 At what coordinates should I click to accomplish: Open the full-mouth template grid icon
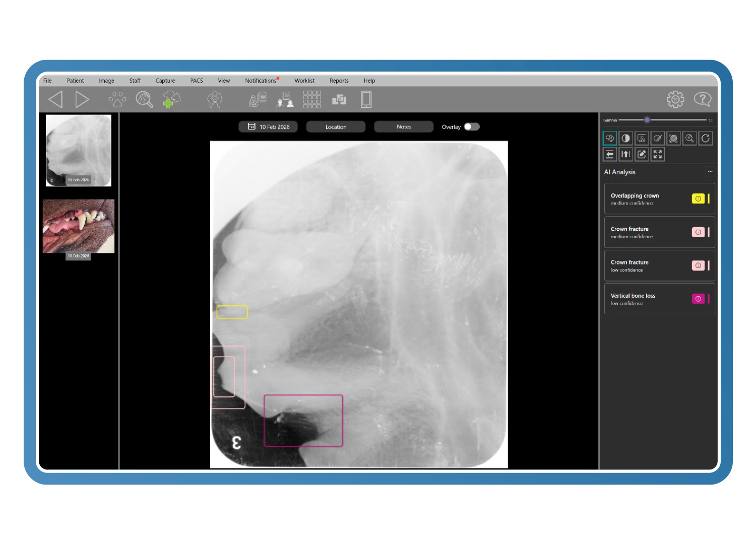click(312, 99)
